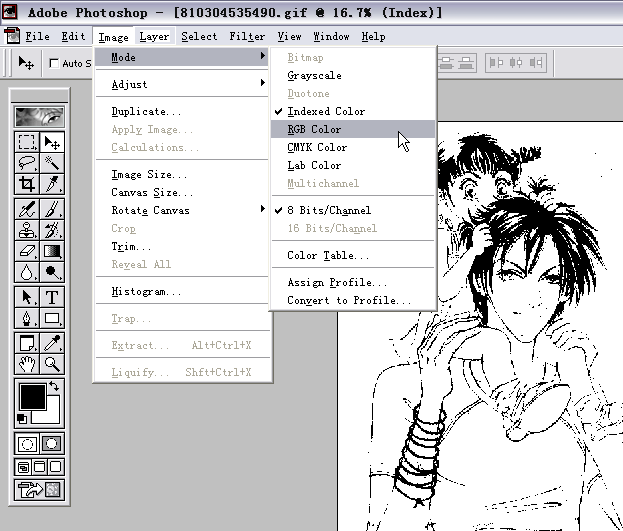The image size is (623, 531).
Task: Select the Type tool
Action: 52,297
